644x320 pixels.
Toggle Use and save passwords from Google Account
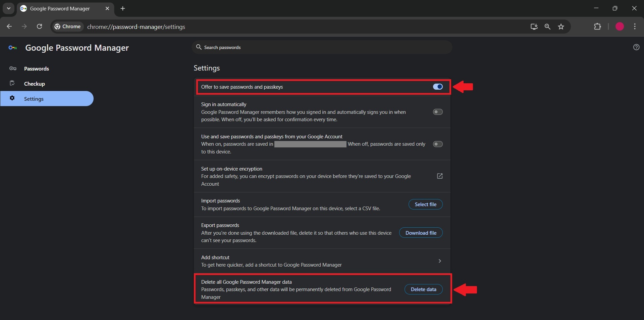(438, 144)
